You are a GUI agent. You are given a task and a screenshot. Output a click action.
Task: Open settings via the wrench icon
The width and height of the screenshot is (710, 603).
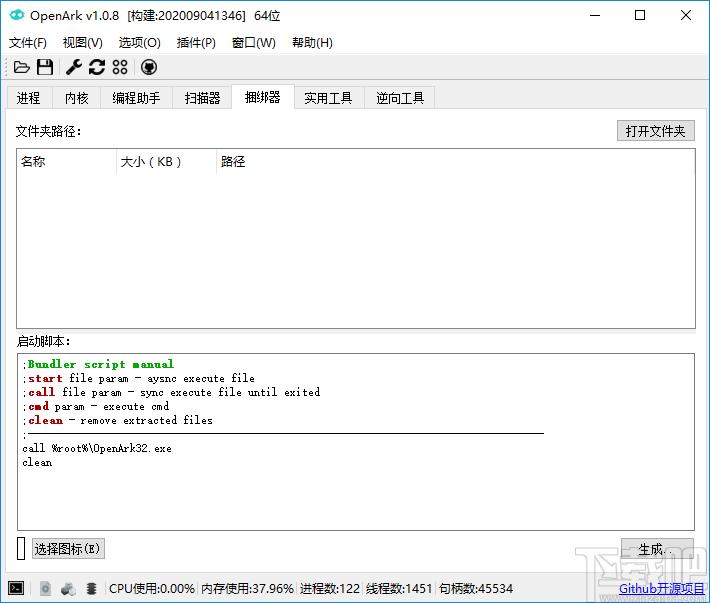74,67
